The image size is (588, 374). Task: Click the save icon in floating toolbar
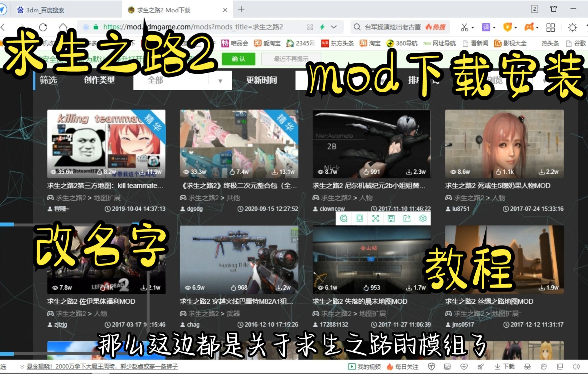tap(391, 218)
